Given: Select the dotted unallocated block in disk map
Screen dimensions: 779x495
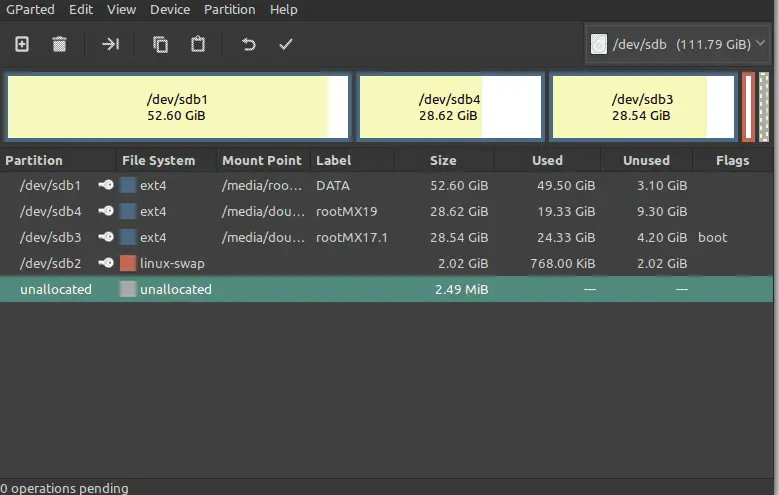Looking at the screenshot, I should click(764, 107).
